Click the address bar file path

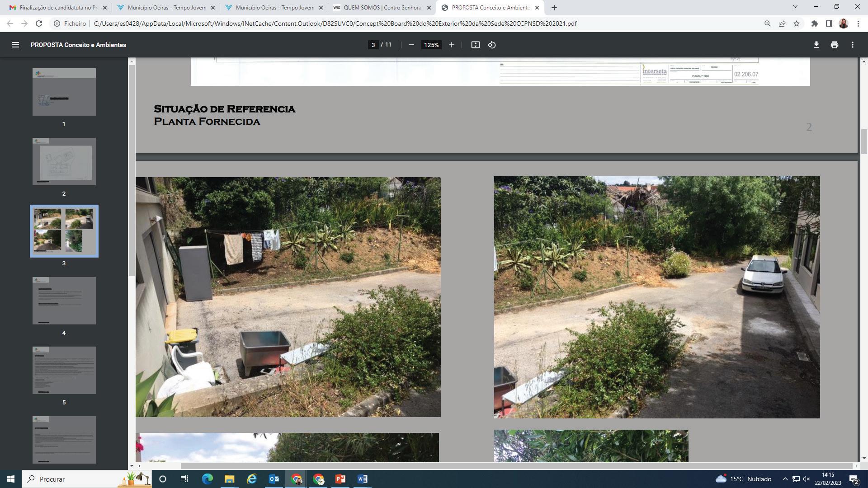pos(335,23)
